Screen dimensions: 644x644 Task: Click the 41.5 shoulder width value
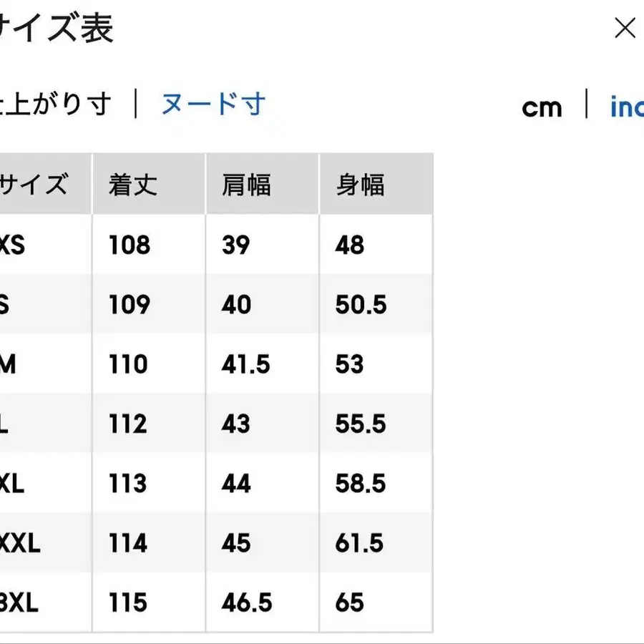click(x=246, y=364)
